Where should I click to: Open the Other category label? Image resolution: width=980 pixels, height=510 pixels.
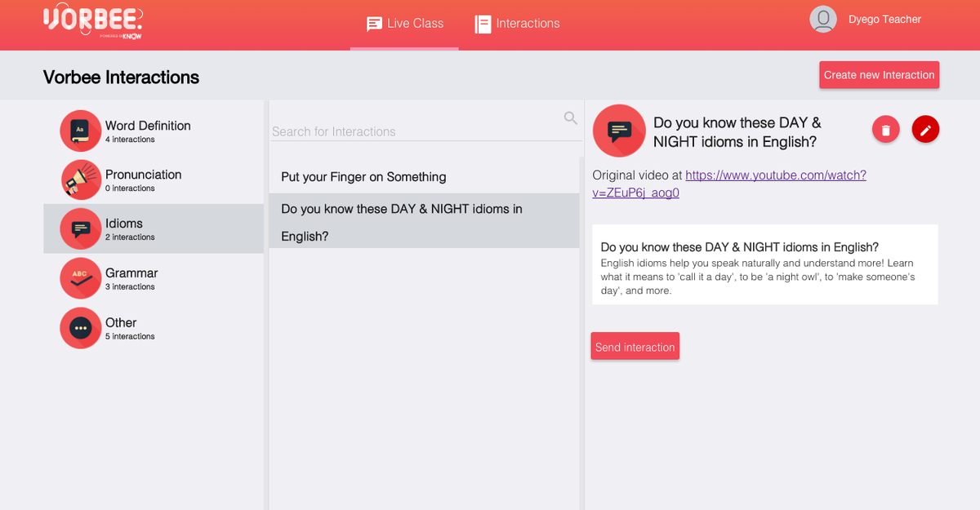(x=121, y=322)
